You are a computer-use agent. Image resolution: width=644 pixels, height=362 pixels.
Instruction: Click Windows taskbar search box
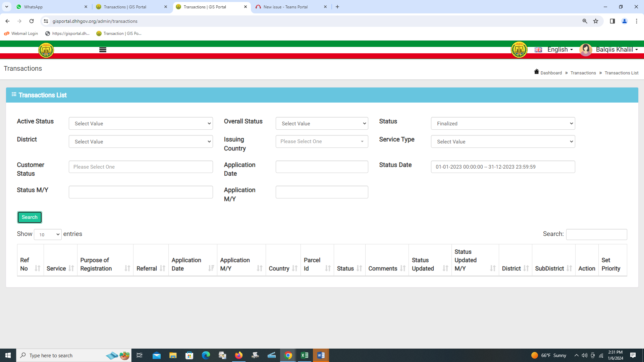pos(74,355)
